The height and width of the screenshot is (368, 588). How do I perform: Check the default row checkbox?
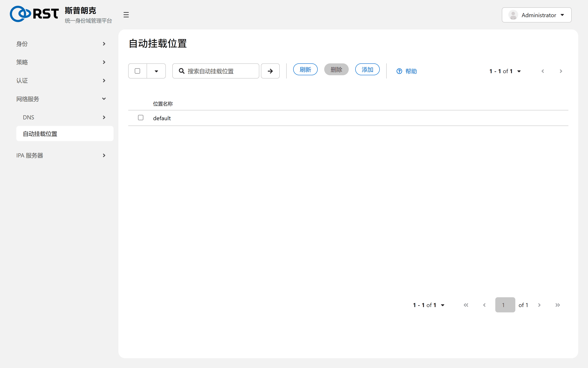[x=140, y=118]
